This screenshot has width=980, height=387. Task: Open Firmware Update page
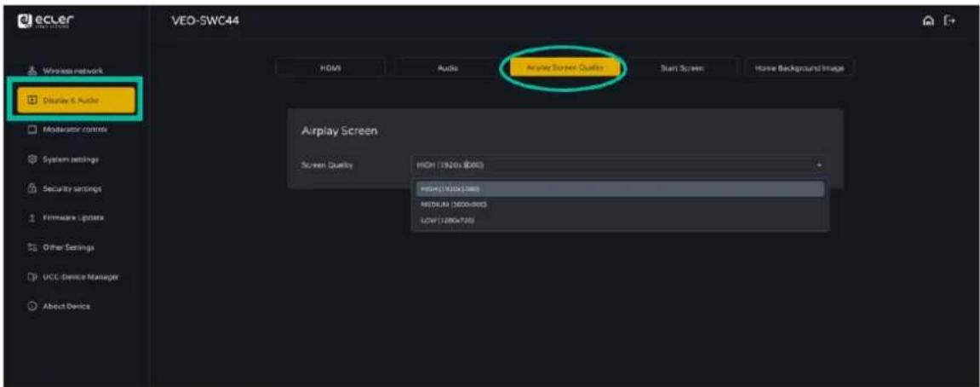pos(66,218)
